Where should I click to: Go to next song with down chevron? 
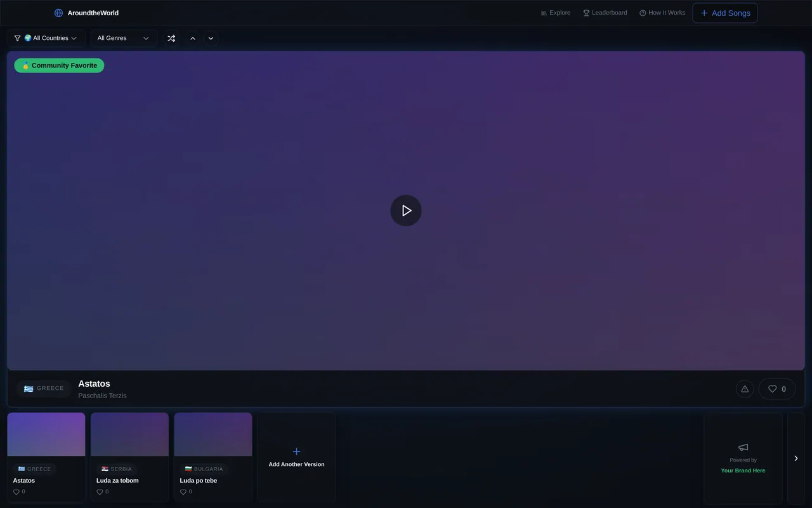211,38
